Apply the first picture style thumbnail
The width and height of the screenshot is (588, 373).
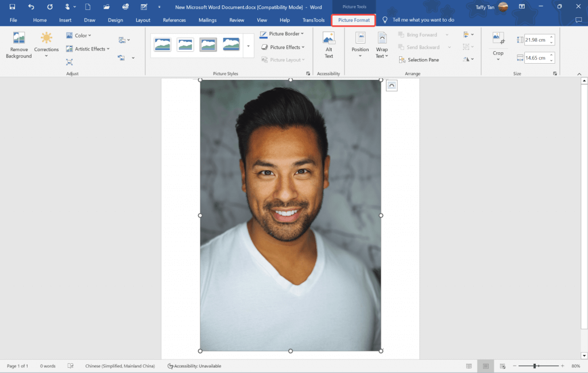pyautogui.click(x=163, y=45)
